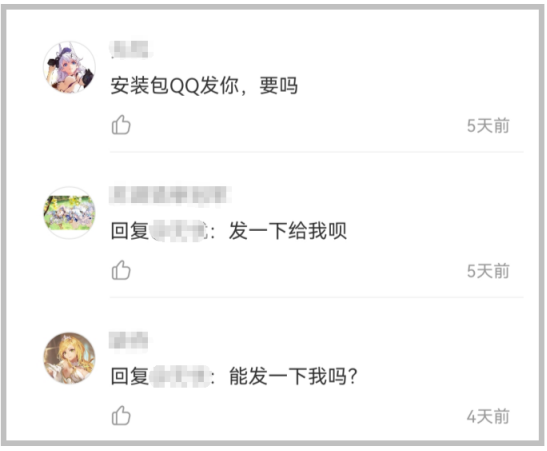Click blurred replied-to name before '发一下给我呗'
547x451 pixels.
click(179, 231)
